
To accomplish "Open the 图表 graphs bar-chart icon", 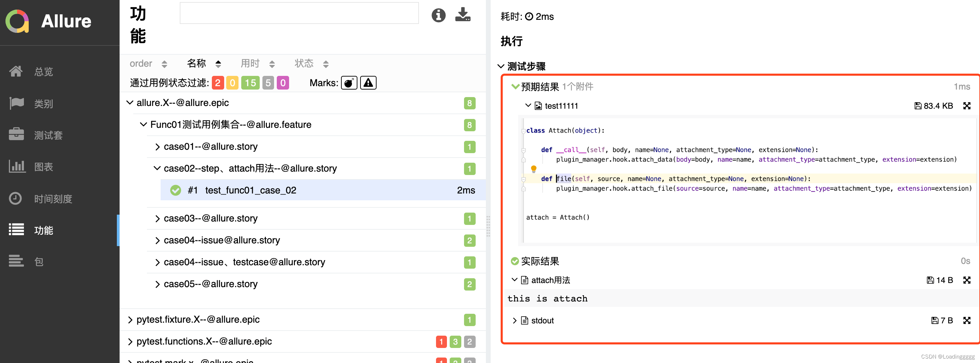I will (17, 166).
